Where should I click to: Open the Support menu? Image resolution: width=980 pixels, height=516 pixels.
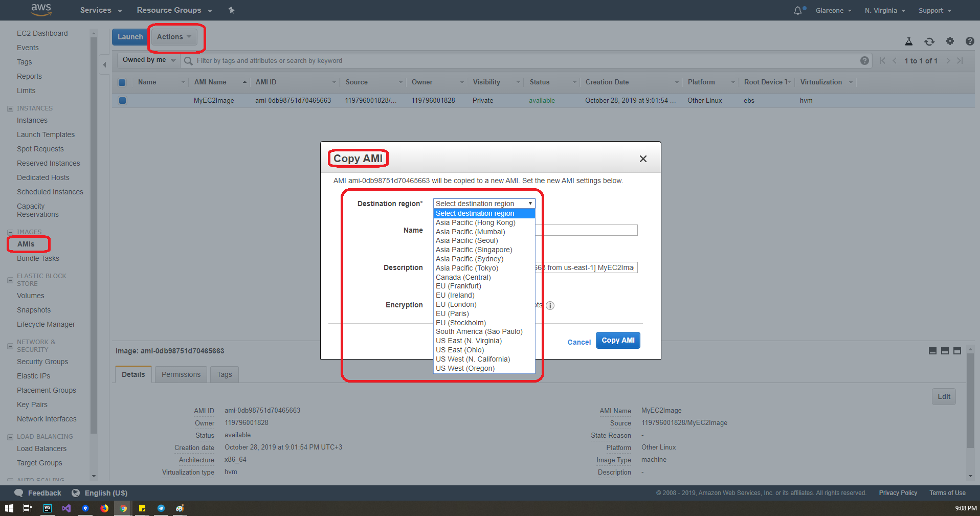tap(934, 10)
